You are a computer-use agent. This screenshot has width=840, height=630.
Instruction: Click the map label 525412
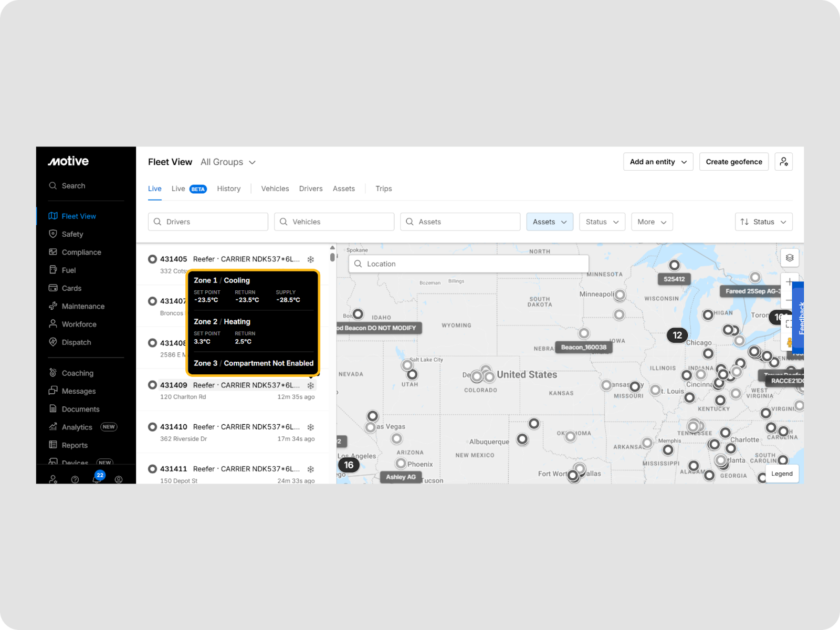pos(674,279)
